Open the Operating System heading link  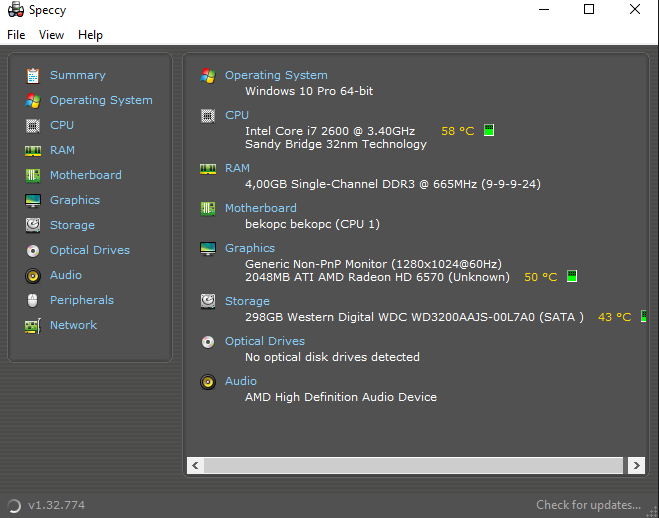(x=276, y=75)
